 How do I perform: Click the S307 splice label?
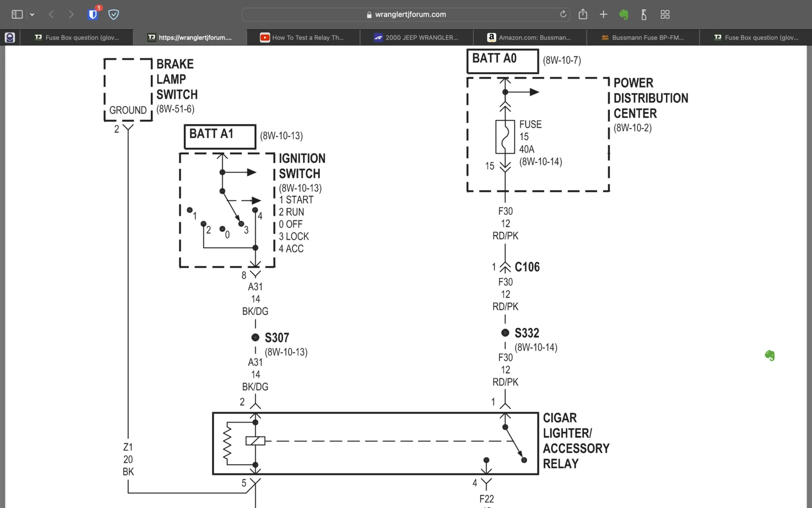277,338
